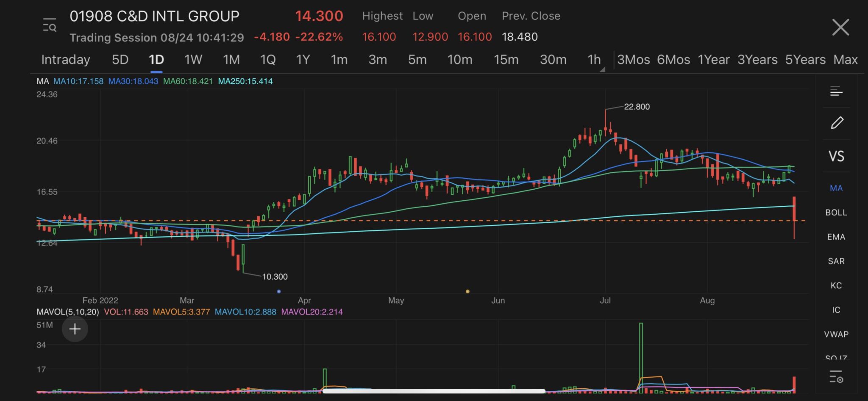Open the VS compare option

coord(836,156)
